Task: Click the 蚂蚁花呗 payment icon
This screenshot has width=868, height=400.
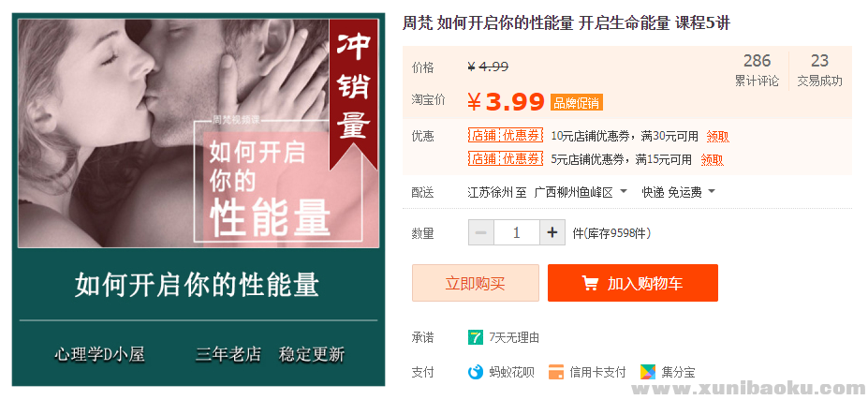Action: pyautogui.click(x=475, y=372)
